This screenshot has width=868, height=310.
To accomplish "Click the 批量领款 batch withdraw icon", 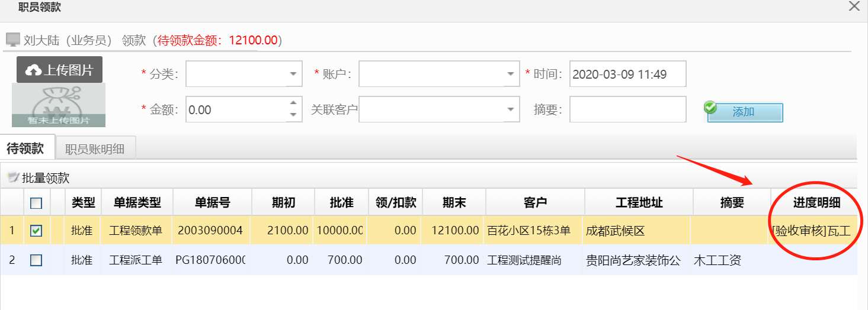I will [12, 177].
